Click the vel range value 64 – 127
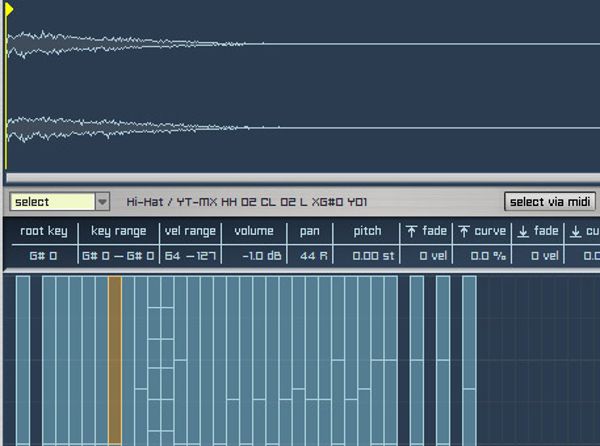Screen dimensions: 600x446 [189, 256]
